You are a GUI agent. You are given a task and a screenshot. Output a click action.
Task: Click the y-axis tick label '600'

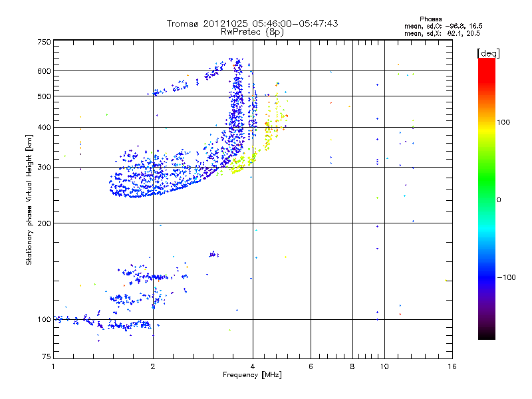coord(44,71)
